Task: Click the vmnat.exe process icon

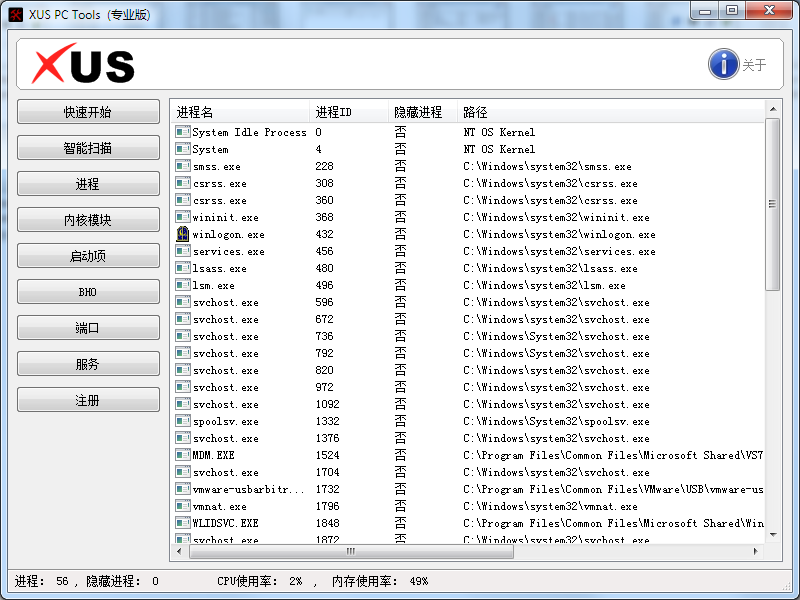Action: (x=182, y=506)
